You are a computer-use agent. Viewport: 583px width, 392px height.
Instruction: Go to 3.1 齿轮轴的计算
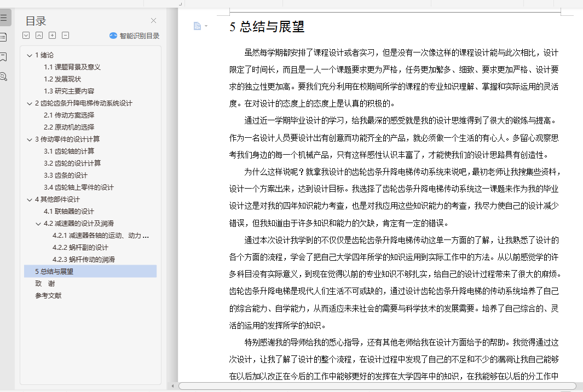pos(69,151)
